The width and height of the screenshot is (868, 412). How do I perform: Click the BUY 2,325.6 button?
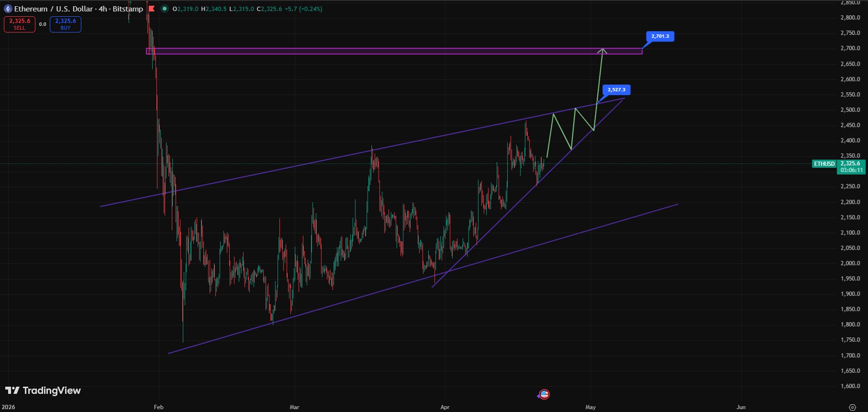[x=66, y=24]
